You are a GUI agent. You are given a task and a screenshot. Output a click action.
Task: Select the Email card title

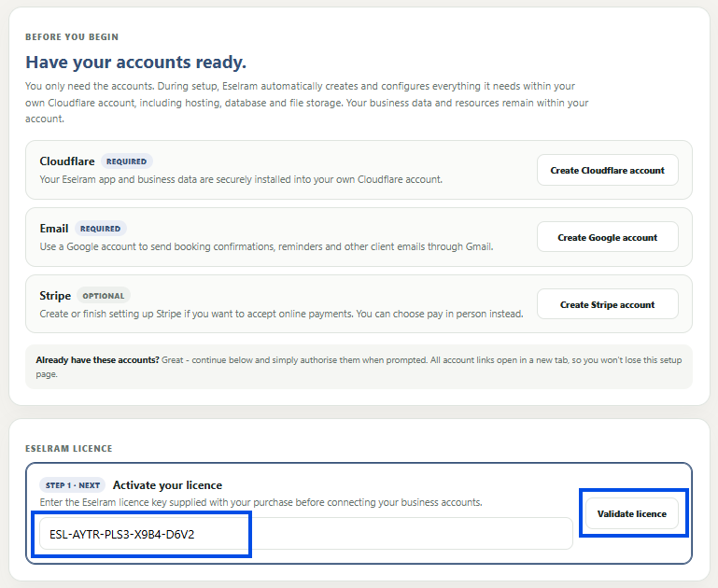54,229
